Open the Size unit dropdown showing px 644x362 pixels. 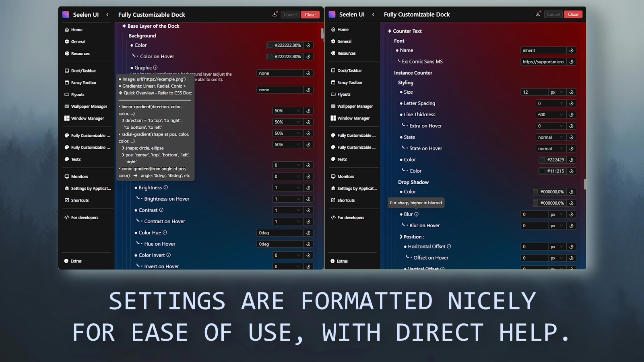point(556,92)
